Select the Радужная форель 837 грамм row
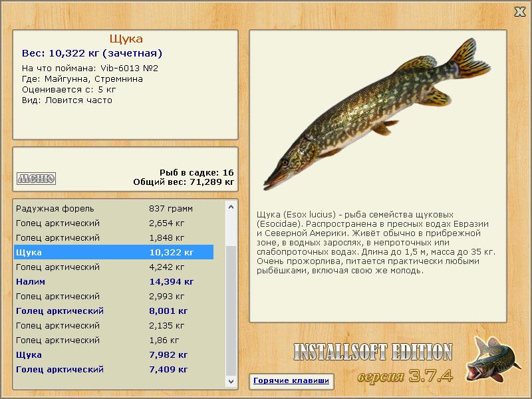532x399 pixels. point(114,208)
